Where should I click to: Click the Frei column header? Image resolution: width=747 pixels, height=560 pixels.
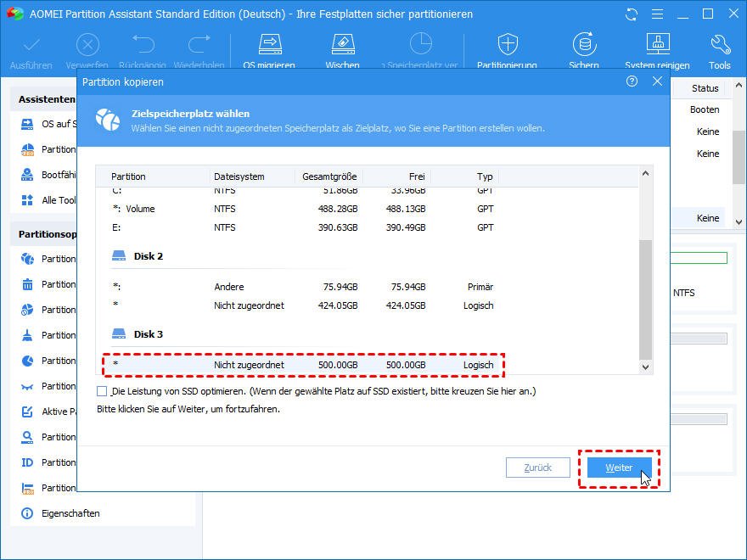pyautogui.click(x=417, y=176)
